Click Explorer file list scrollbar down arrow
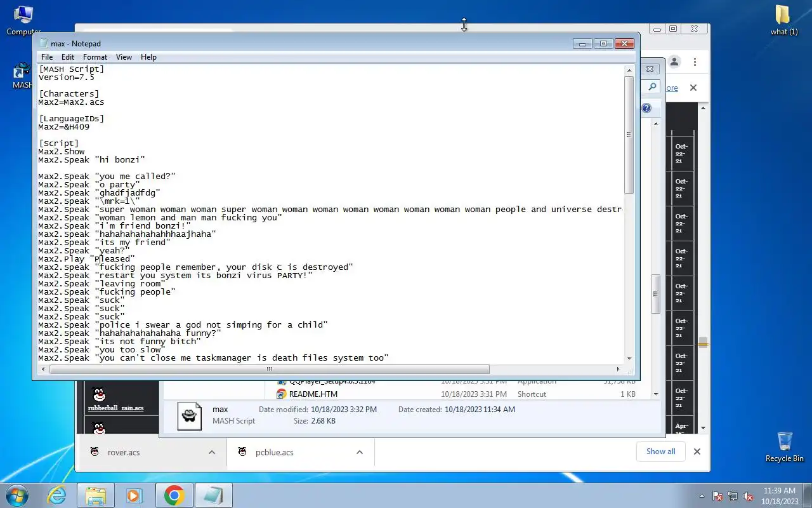 click(x=657, y=394)
